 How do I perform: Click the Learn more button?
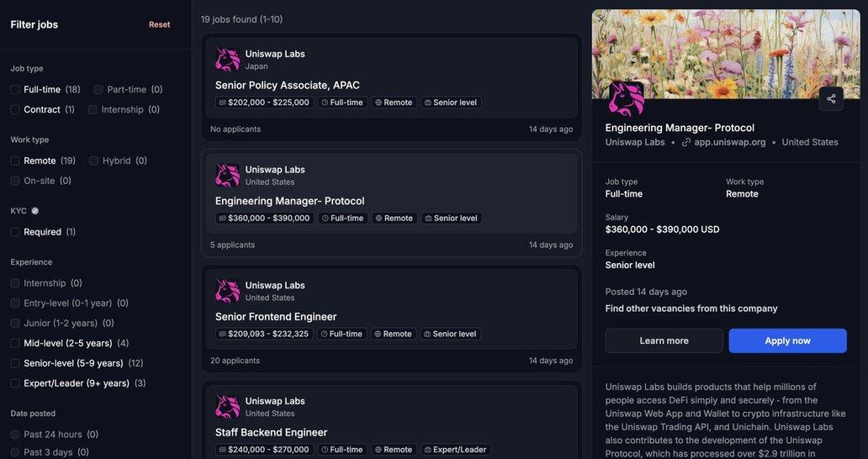[664, 340]
